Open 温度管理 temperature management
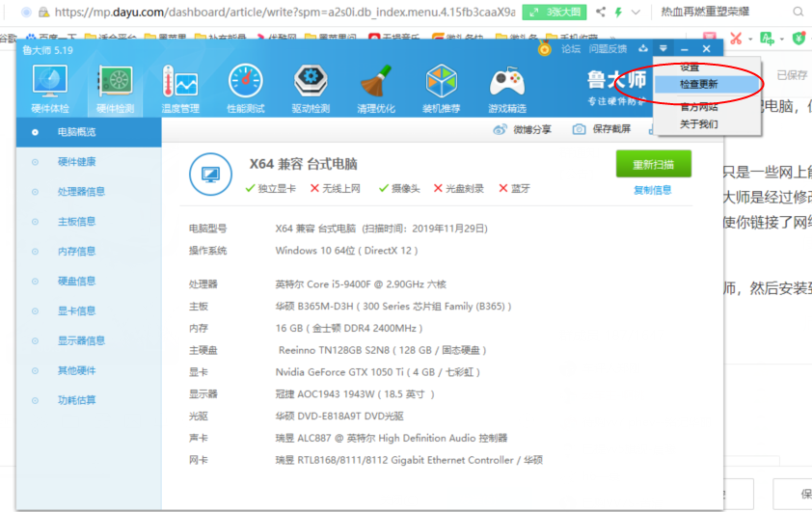The height and width of the screenshot is (512, 812). pyautogui.click(x=180, y=89)
